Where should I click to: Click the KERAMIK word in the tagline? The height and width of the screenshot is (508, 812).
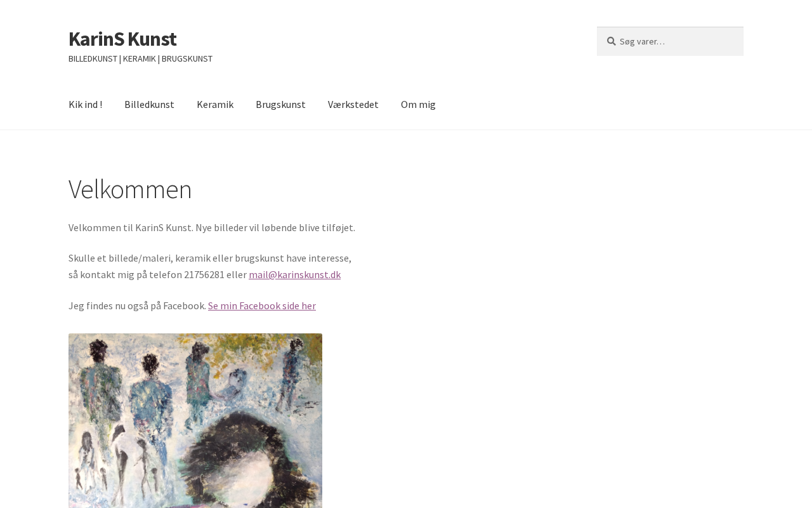coord(139,58)
